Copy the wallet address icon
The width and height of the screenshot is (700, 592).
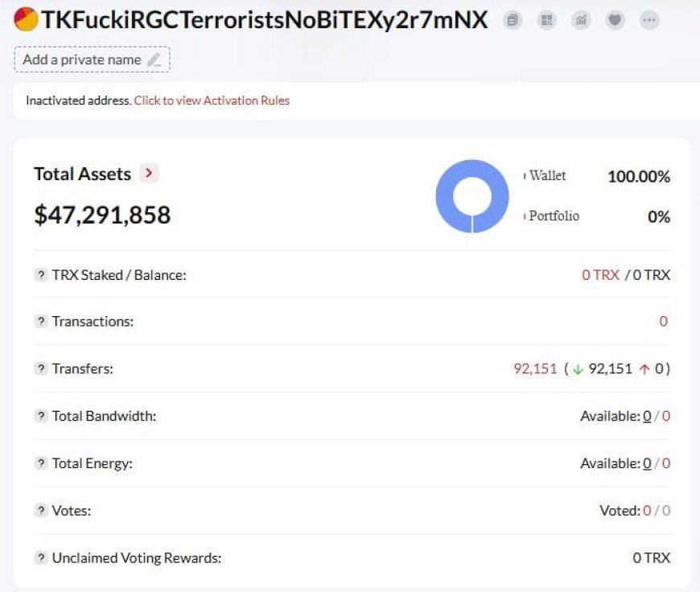513,20
